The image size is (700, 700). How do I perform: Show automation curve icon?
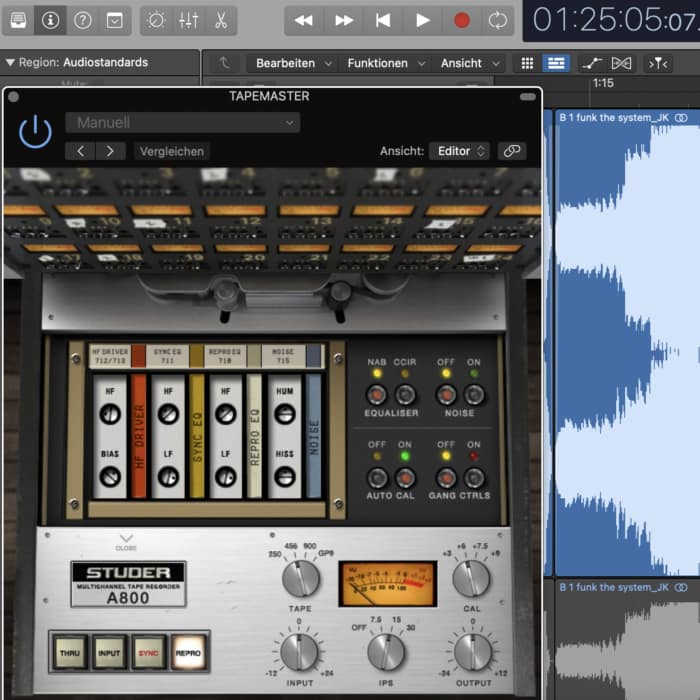[592, 63]
